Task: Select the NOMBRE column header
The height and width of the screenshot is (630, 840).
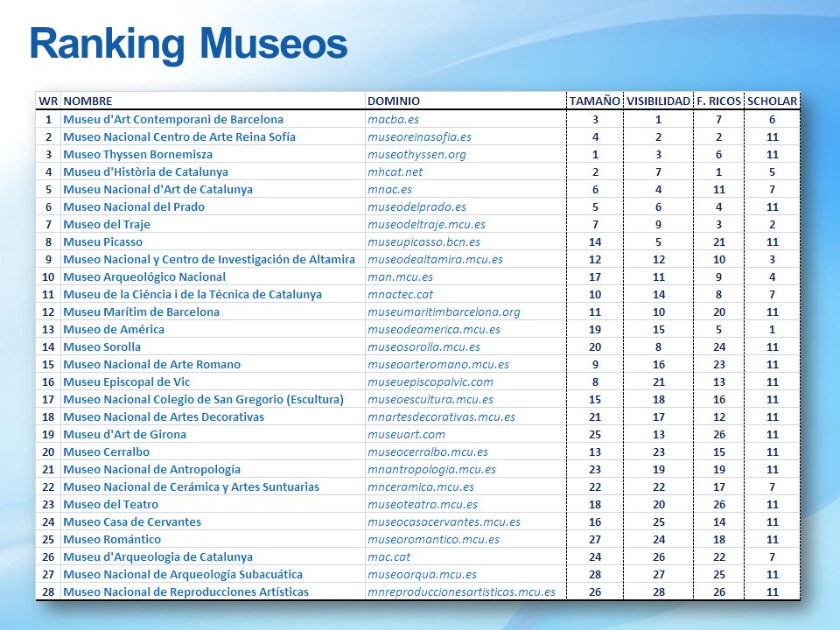Action: [x=87, y=101]
